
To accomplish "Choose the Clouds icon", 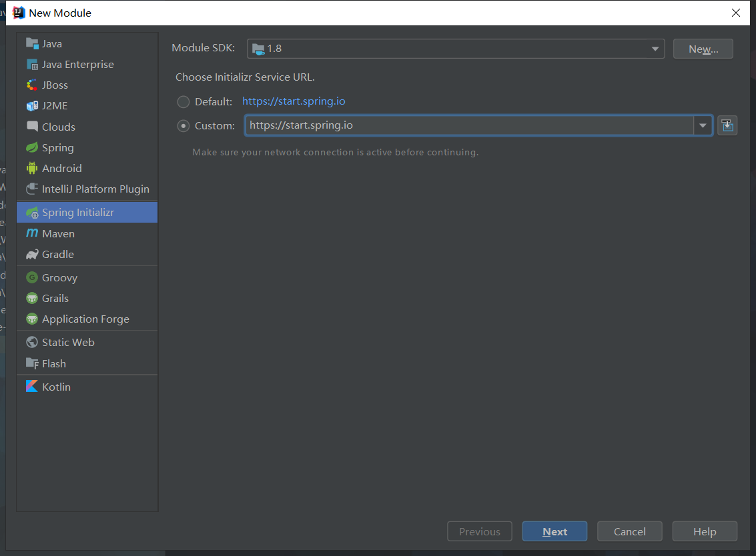I will [x=32, y=126].
